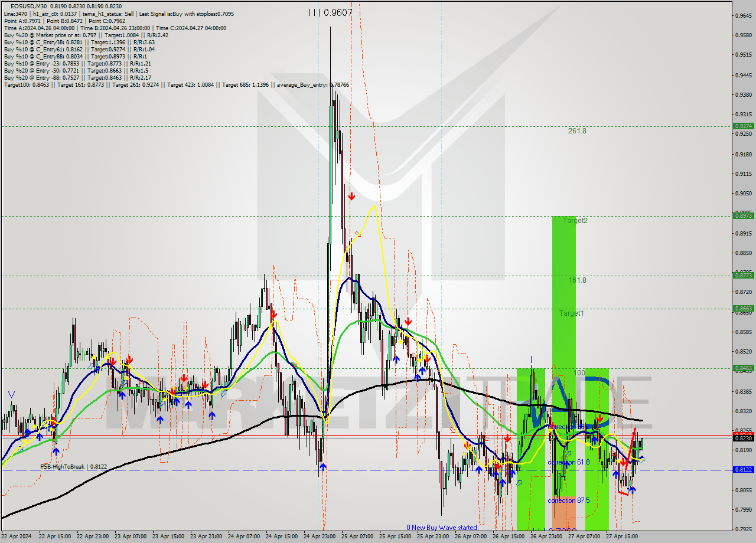Screen dimensions: 756x543
Task: Click the correction 61.8 label
Action: pos(568,462)
